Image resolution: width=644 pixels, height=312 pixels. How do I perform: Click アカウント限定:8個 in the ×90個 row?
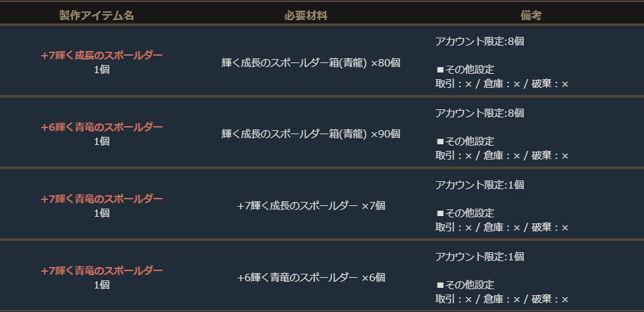tap(479, 113)
